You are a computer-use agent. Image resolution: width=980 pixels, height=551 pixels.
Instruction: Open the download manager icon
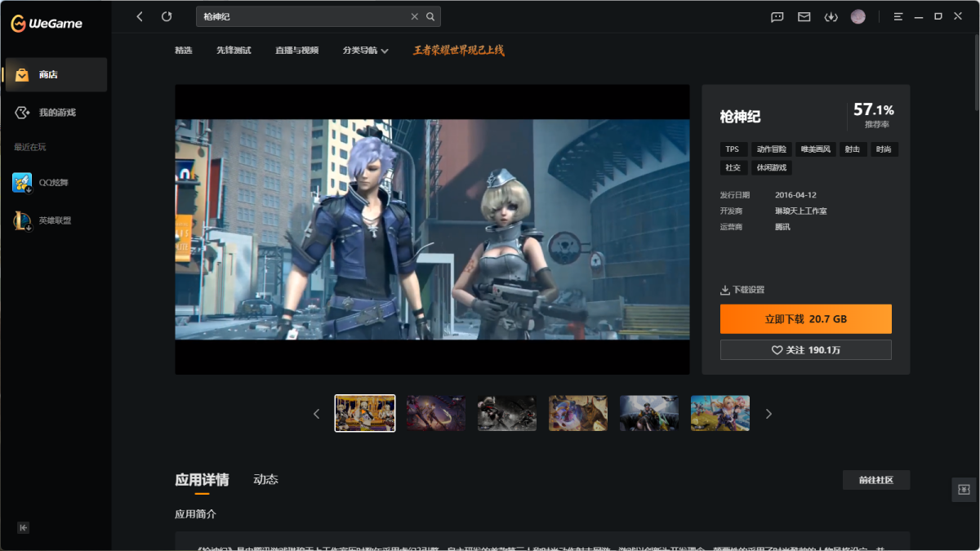click(x=831, y=16)
